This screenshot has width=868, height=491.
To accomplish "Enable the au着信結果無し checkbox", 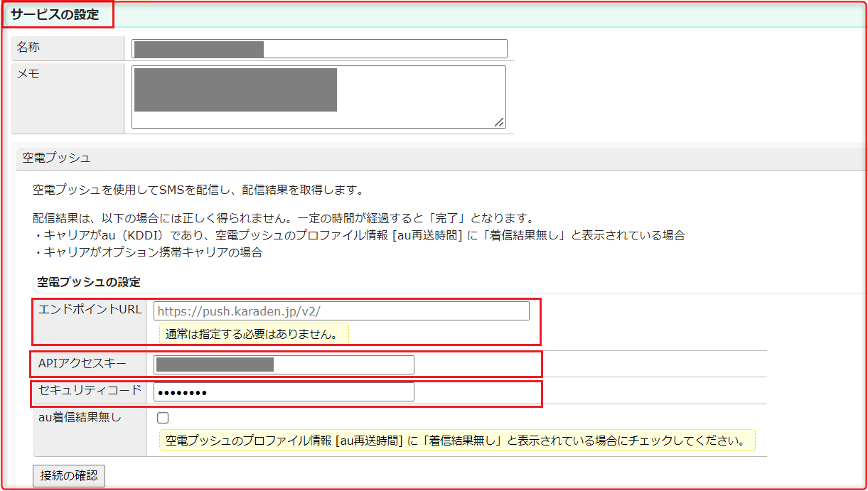I will coord(163,418).
